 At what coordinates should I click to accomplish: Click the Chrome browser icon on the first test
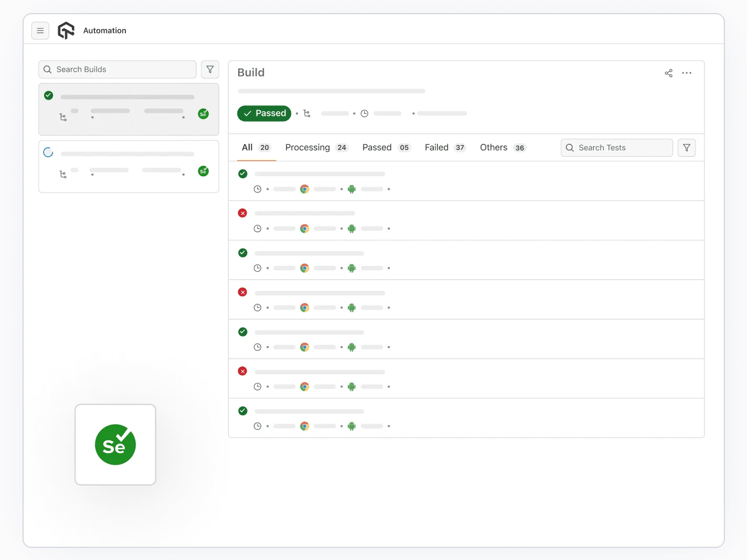(x=305, y=189)
